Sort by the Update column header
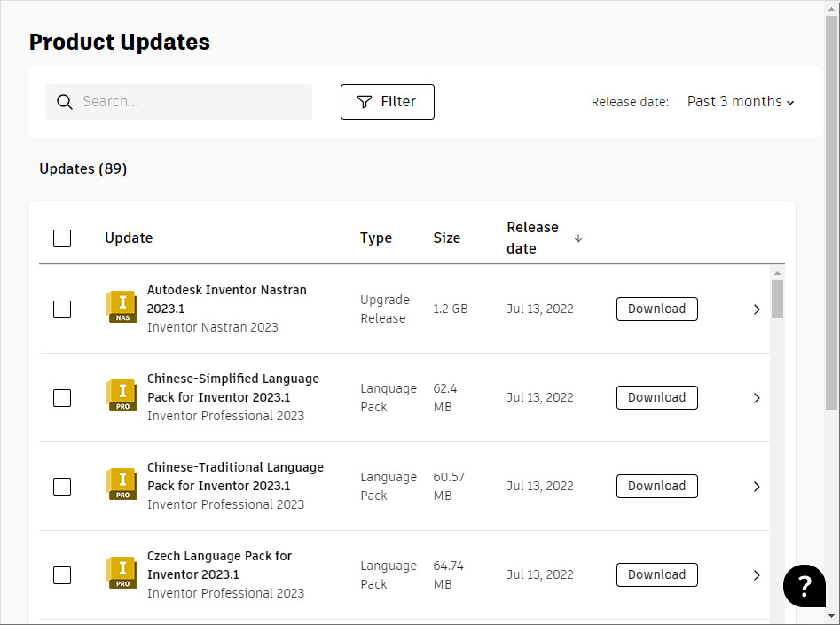 click(x=129, y=238)
